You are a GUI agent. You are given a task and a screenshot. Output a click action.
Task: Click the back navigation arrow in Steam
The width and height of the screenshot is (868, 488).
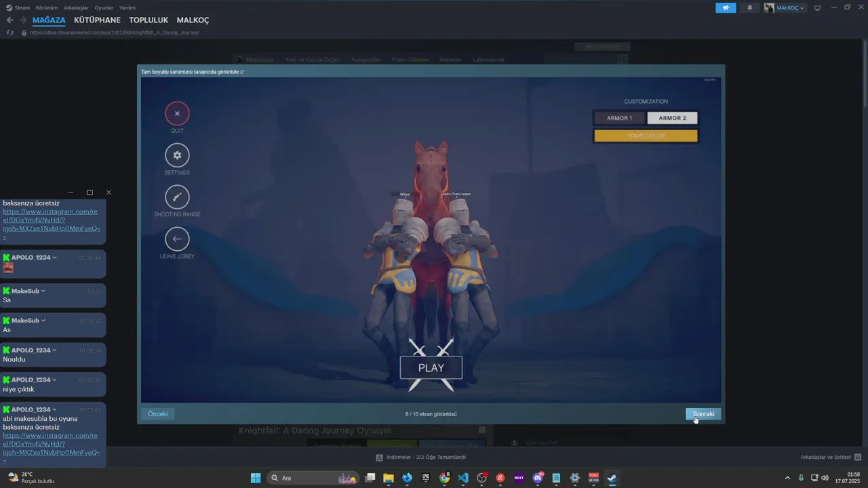[x=9, y=20]
